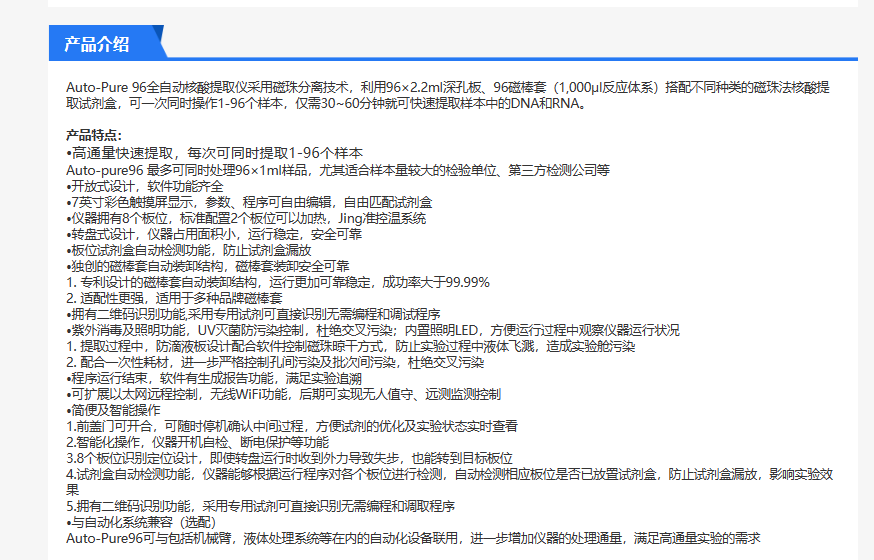Click the 产品介绍 section tab
The width and height of the screenshot is (874, 560).
coord(97,43)
